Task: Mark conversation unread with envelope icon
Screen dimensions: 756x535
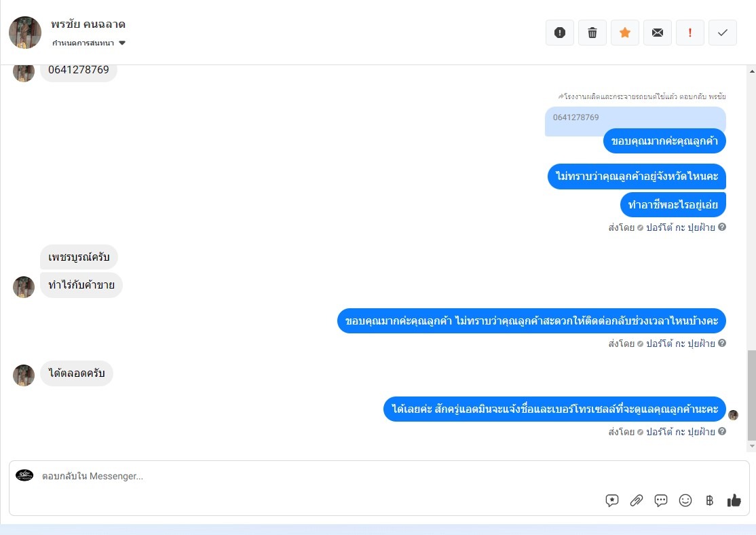Action: 658,33
